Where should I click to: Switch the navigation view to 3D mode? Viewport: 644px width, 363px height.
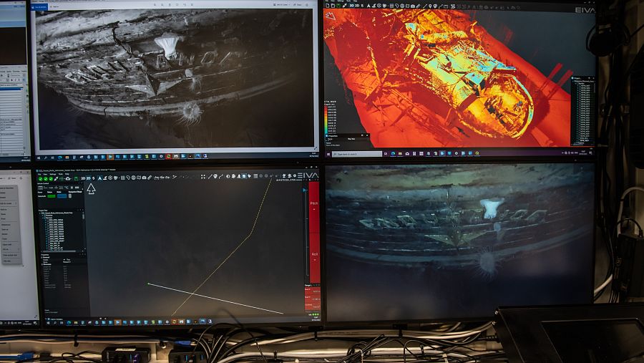pyautogui.click(x=82, y=178)
